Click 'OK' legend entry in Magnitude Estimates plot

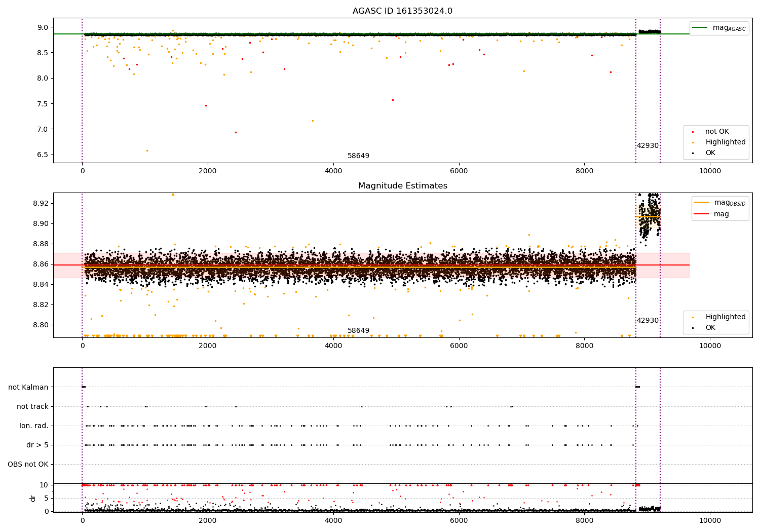coord(710,328)
